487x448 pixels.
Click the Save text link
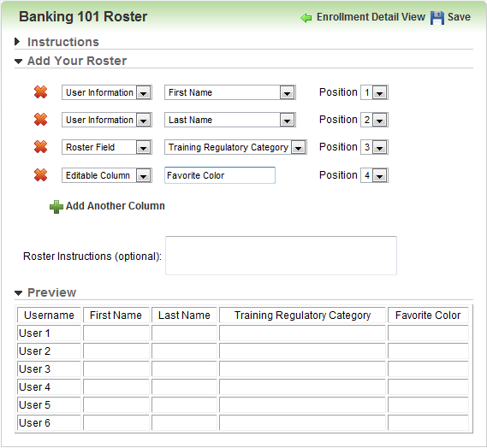tap(459, 17)
